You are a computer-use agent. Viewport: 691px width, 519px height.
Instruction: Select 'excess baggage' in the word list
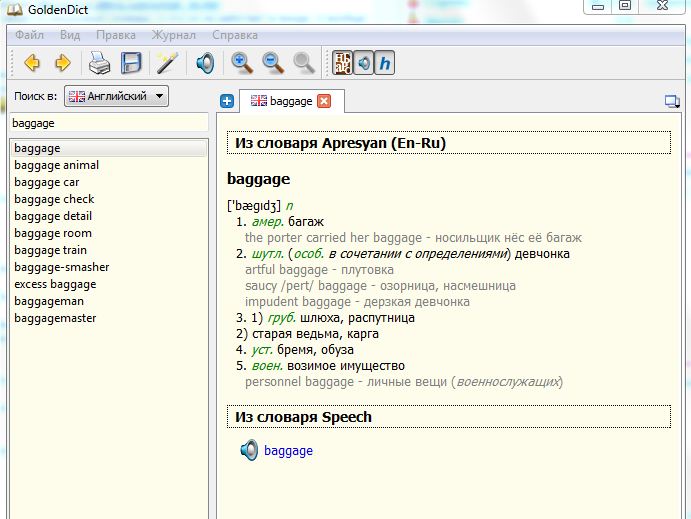click(109, 284)
